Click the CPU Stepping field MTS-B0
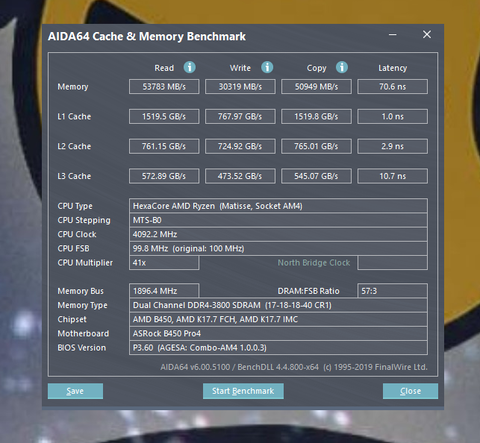Viewport: 480px width, 443px height. tap(278, 220)
